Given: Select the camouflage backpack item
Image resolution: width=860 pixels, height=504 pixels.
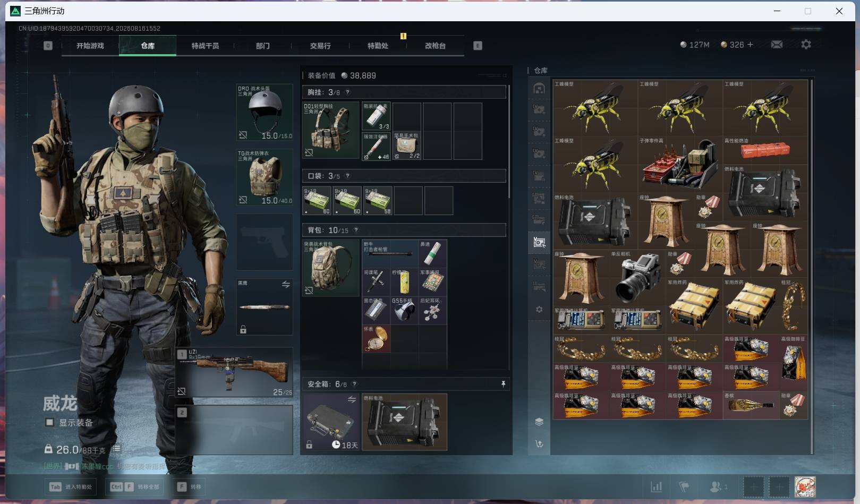Looking at the screenshot, I should coord(330,268).
